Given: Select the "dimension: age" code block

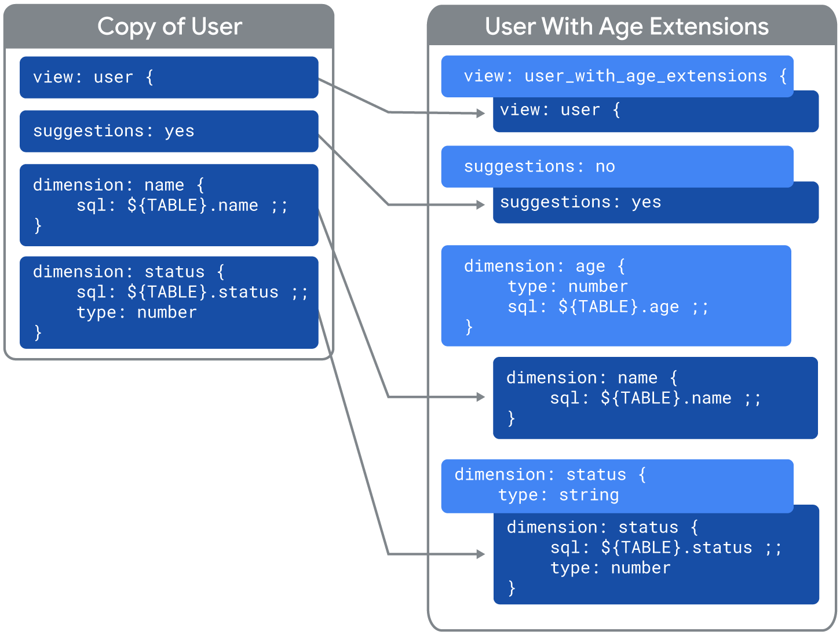Looking at the screenshot, I should click(x=616, y=295).
